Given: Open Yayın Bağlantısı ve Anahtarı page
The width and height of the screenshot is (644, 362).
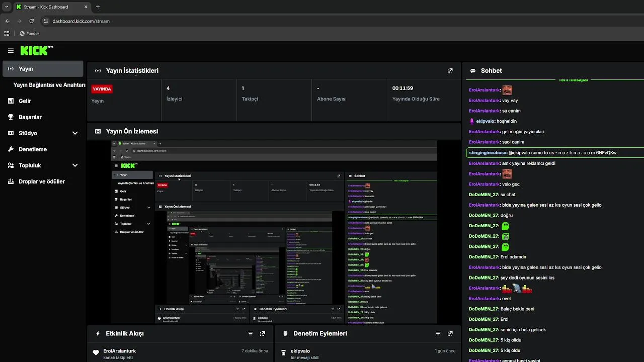Looking at the screenshot, I should 49,85.
